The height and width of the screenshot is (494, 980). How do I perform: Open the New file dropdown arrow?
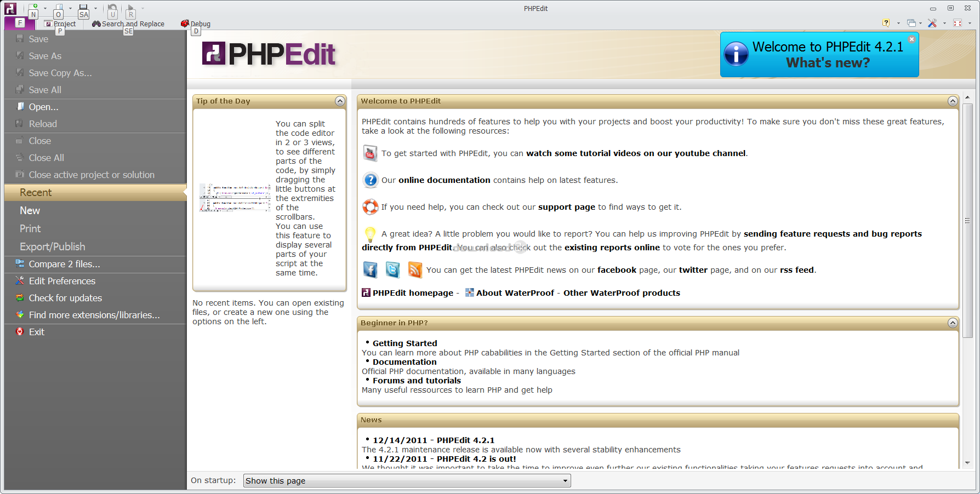pos(45,8)
